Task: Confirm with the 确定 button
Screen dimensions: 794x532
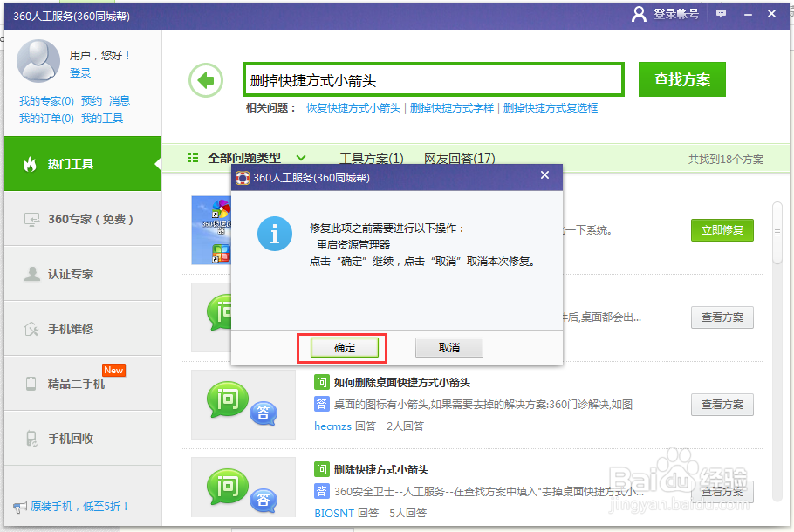Action: 345,348
